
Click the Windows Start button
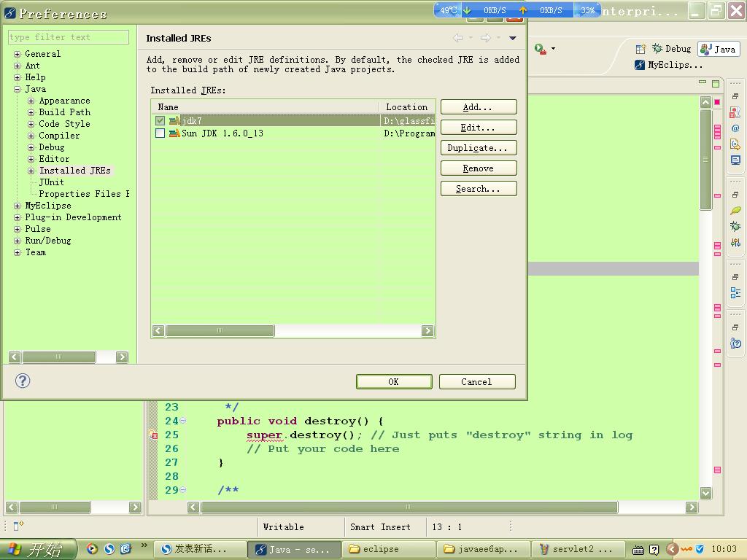(38, 550)
